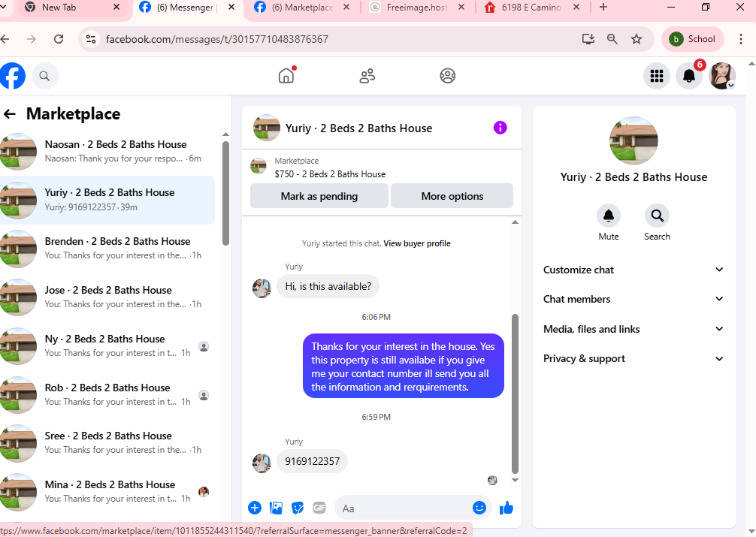
Task: Click the conversation list scrollbar thumb
Action: tap(225, 193)
